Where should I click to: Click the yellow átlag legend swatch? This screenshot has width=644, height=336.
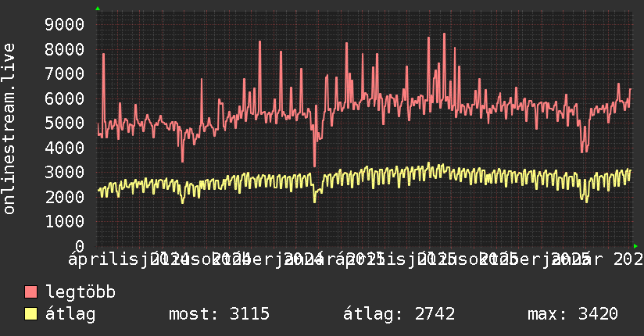pyautogui.click(x=30, y=314)
